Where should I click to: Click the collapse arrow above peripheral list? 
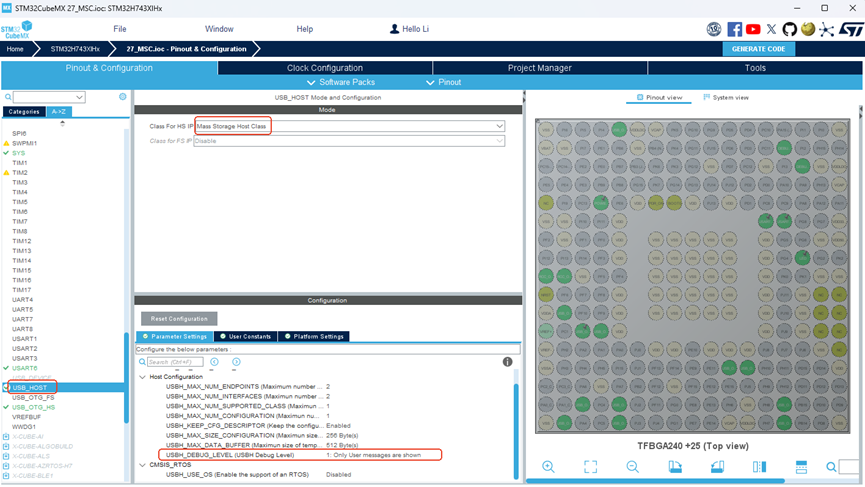click(x=62, y=123)
